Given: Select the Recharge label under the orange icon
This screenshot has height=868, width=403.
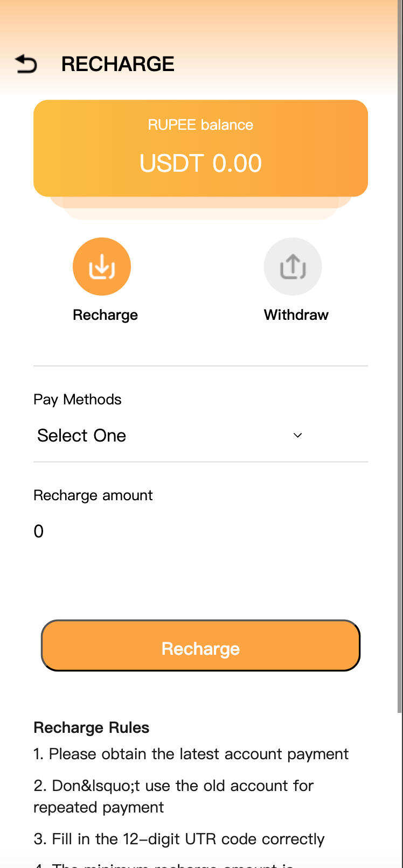Looking at the screenshot, I should pyautogui.click(x=105, y=315).
